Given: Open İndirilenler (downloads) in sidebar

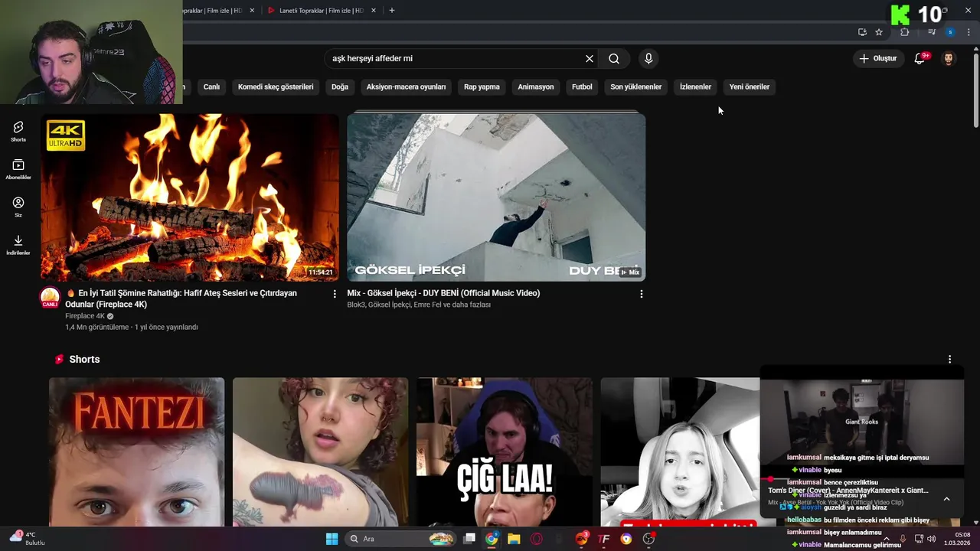Looking at the screenshot, I should [x=18, y=245].
